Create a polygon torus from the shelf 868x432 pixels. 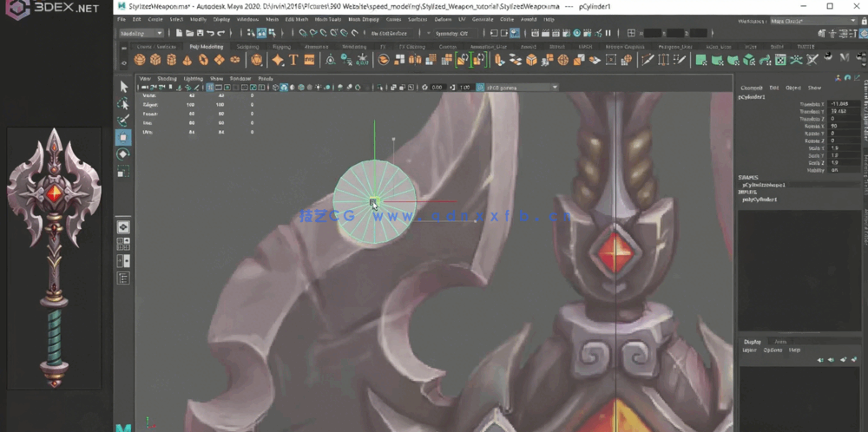(204, 60)
